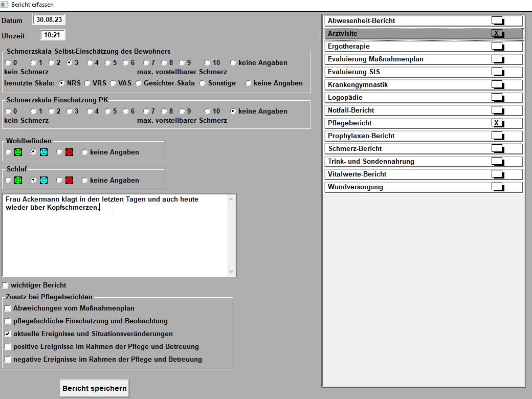532x399 pixels.
Task: Tick the Ergotherapie report type box
Action: tap(498, 46)
